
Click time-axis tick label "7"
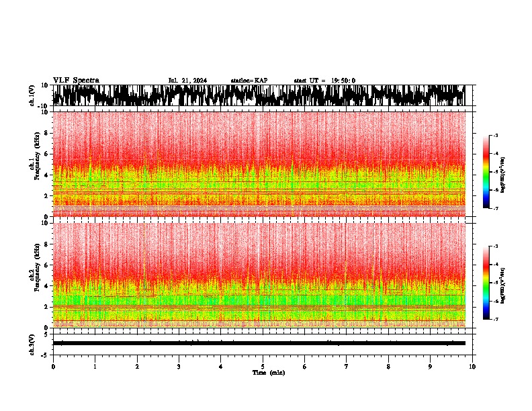pyautogui.click(x=347, y=367)
